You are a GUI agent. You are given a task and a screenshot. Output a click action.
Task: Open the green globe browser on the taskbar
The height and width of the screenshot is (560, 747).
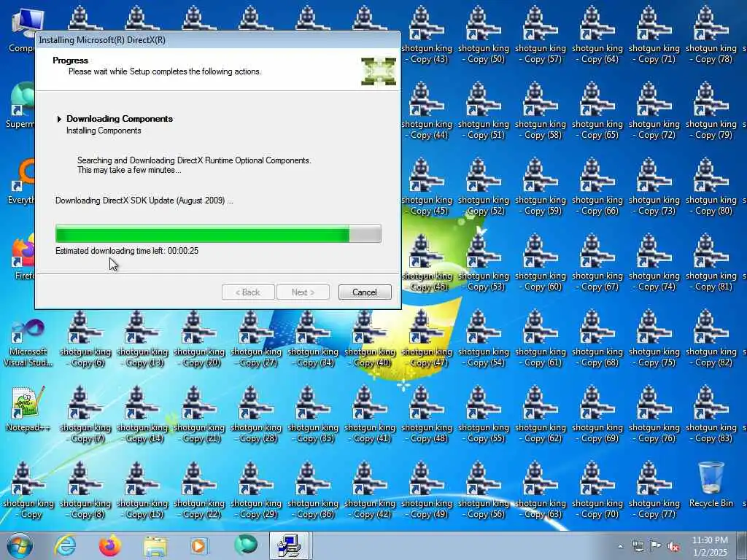[246, 545]
